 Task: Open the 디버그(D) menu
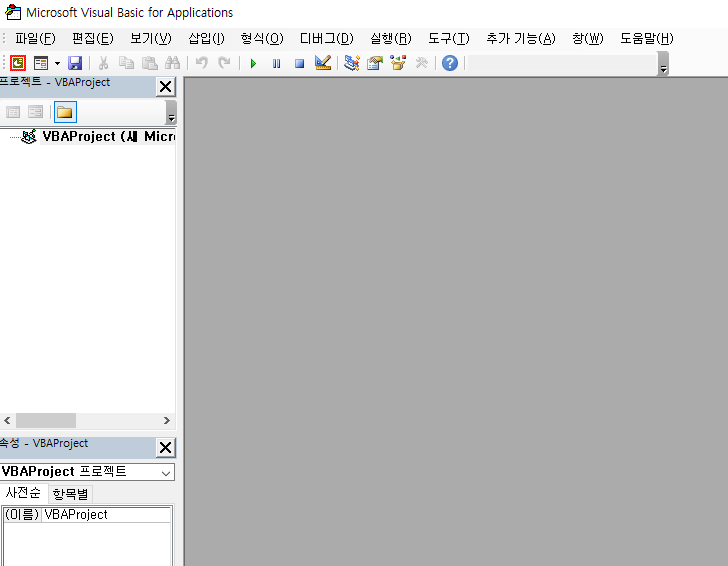click(x=326, y=39)
